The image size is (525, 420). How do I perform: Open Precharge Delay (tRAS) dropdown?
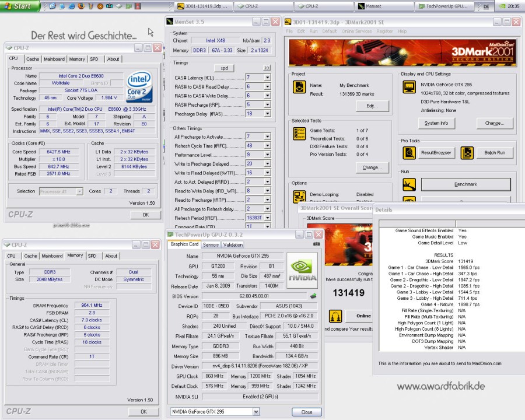point(267,114)
